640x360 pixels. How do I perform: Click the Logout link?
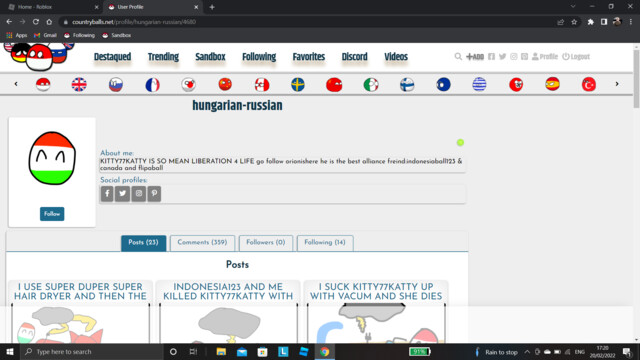[576, 57]
